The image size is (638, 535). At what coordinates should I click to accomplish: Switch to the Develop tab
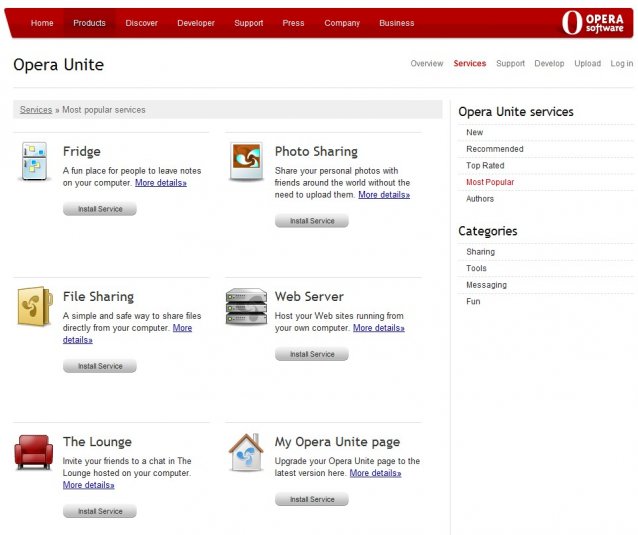pyautogui.click(x=549, y=63)
